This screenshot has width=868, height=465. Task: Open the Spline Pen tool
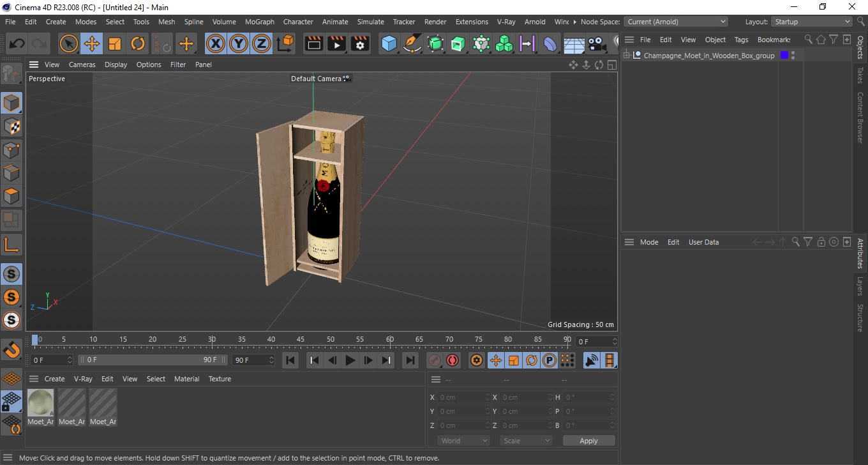(x=412, y=44)
